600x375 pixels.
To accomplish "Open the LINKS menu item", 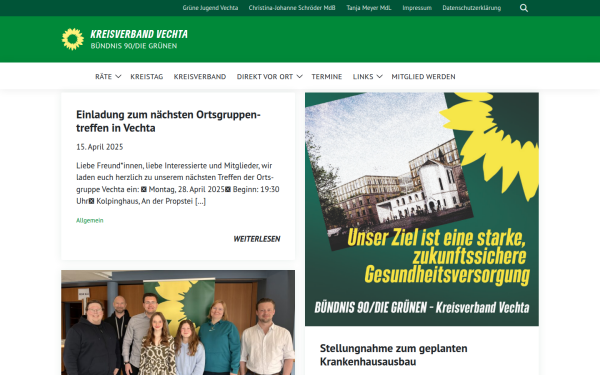I will [x=363, y=77].
